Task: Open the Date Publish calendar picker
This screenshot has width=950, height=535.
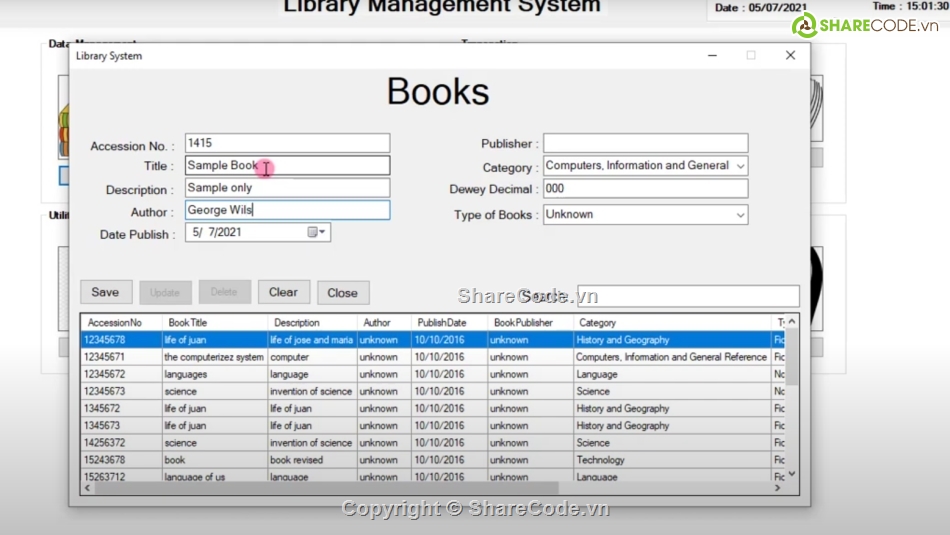Action: [x=317, y=232]
